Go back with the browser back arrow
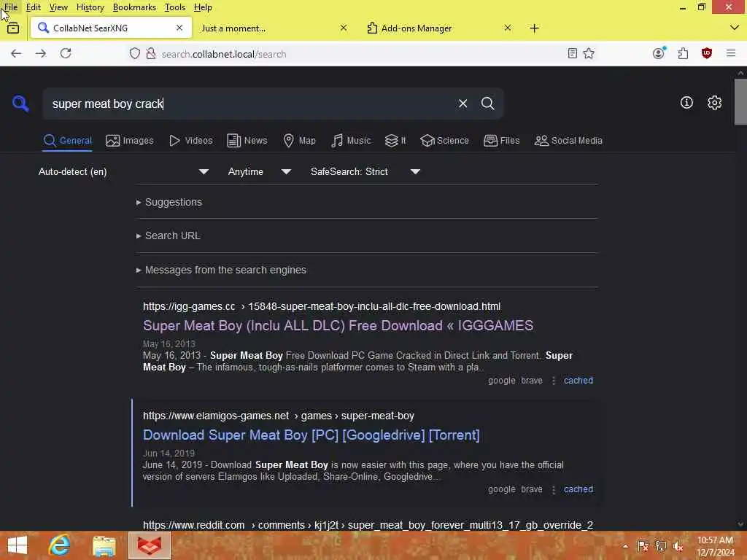Screen dimensions: 747x560 16,53
